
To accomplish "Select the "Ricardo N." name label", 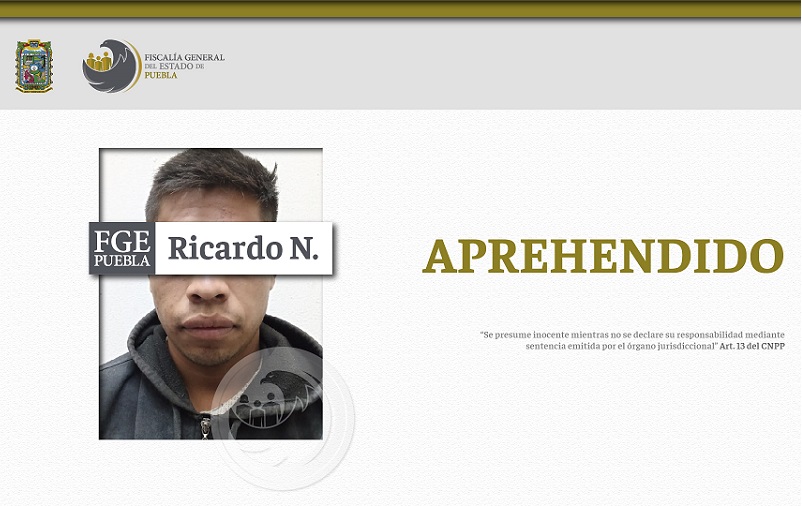I will click(x=243, y=248).
